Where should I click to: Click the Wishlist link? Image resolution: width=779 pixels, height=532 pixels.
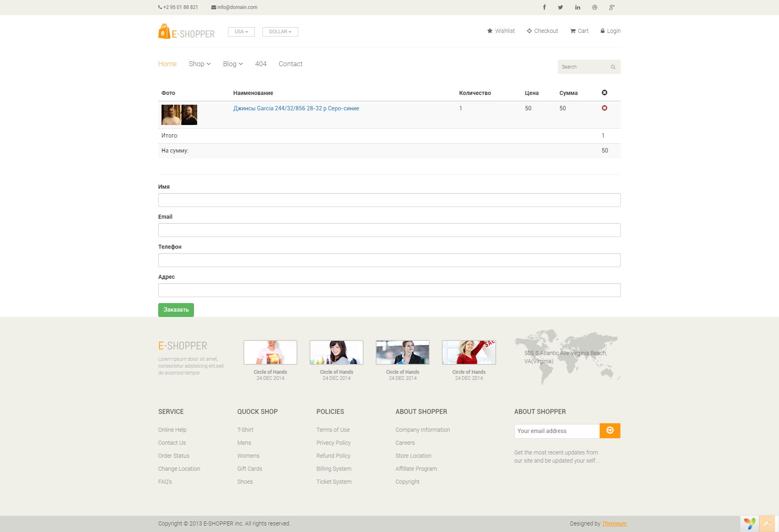point(501,31)
